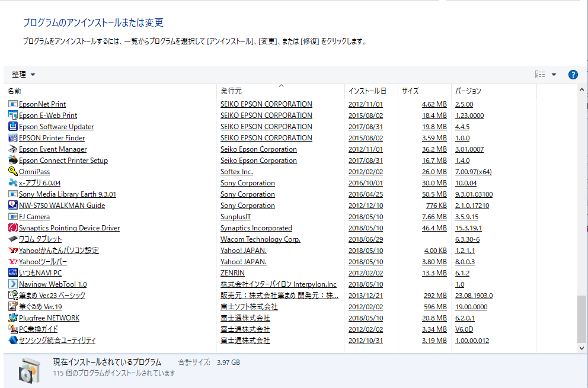Screen dimensions: 588x388
Task: Sort list by インストール日 column header
Action: pos(367,91)
